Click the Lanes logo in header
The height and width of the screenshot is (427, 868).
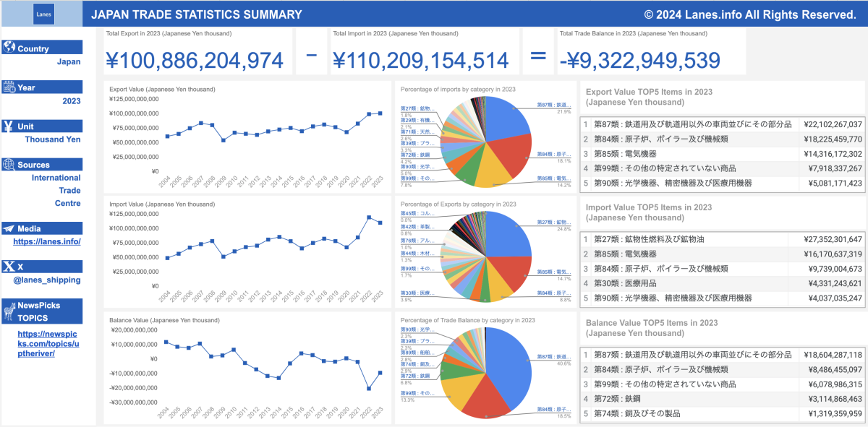(x=44, y=14)
